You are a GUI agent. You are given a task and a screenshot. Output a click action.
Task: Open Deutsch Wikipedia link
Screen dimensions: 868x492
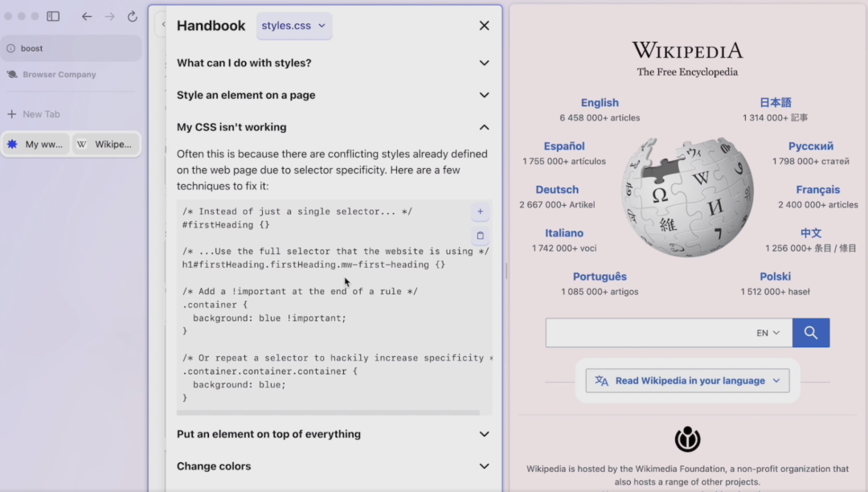557,190
